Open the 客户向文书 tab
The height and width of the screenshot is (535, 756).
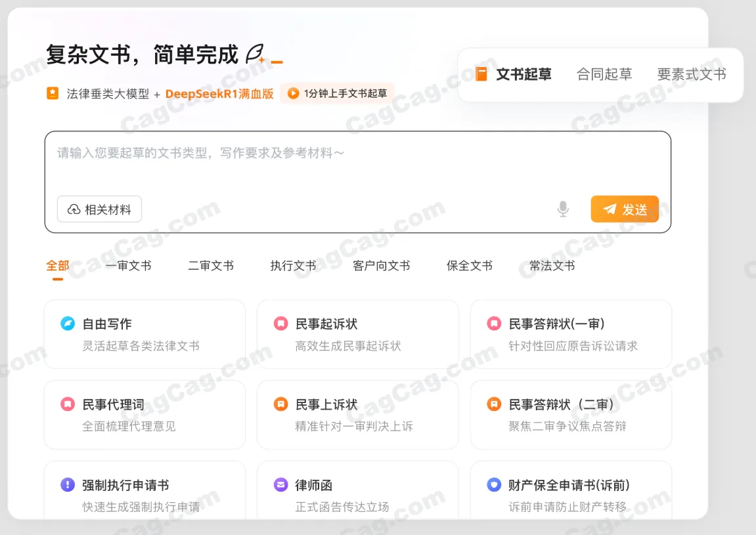[x=382, y=266]
